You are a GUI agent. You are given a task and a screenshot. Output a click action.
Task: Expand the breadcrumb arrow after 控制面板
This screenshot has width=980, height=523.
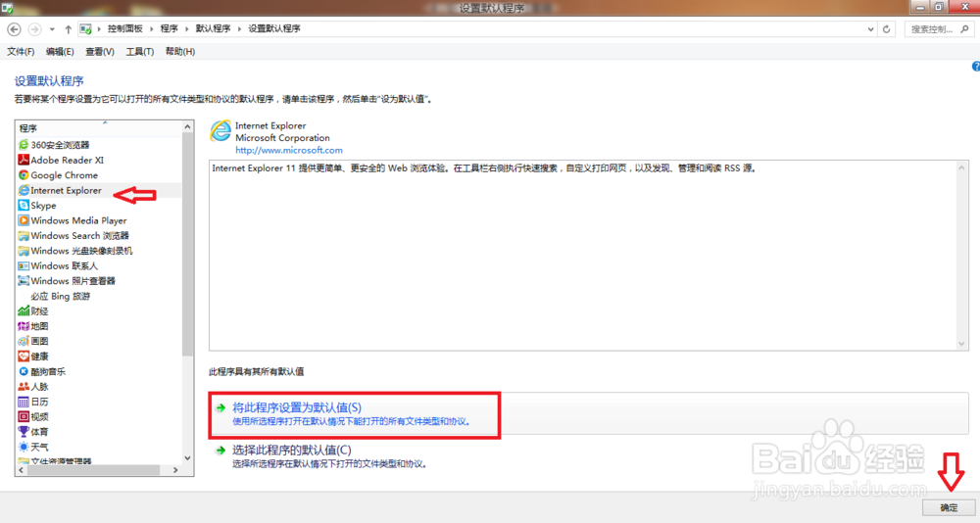(x=151, y=28)
